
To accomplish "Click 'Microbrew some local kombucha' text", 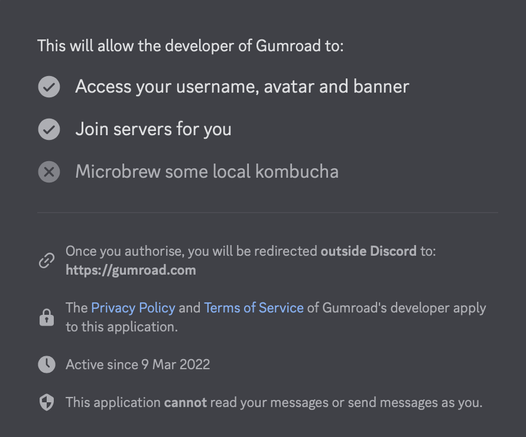I will [207, 172].
